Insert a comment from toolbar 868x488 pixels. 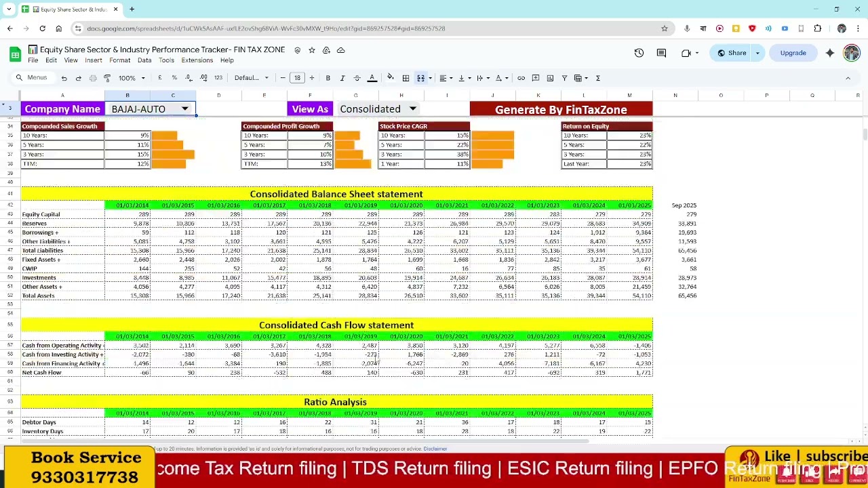[536, 78]
